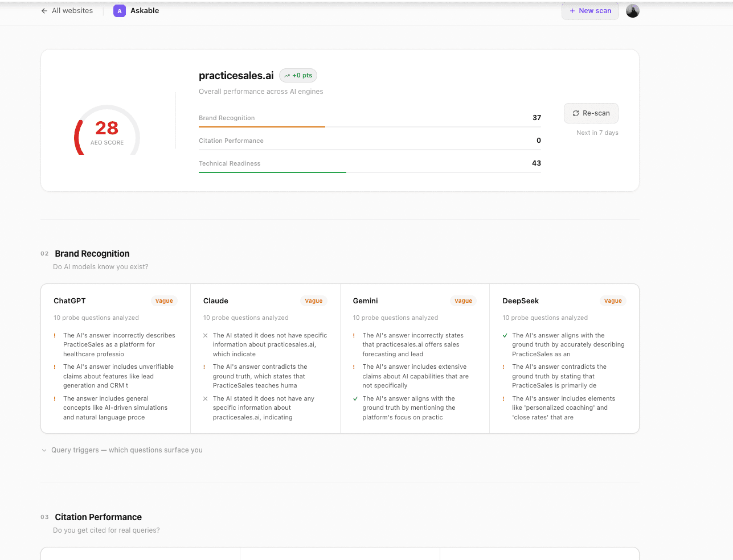733x560 pixels.
Task: Click the Citation Performance progress bar
Action: [370, 150]
